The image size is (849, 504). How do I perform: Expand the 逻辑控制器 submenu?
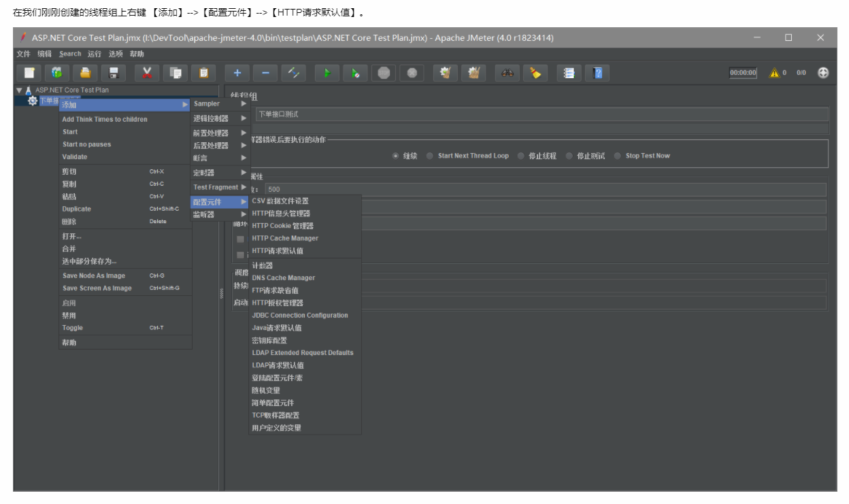click(220, 118)
